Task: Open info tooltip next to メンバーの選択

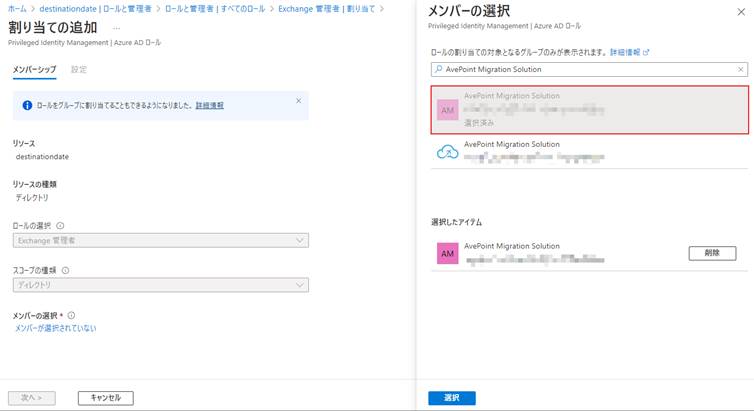Action: click(x=71, y=315)
